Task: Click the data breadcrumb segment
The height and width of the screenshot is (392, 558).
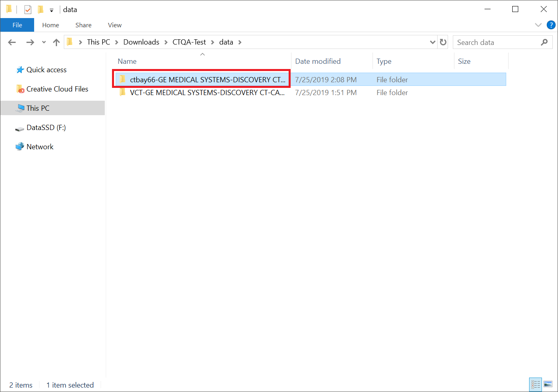Action: click(x=226, y=42)
